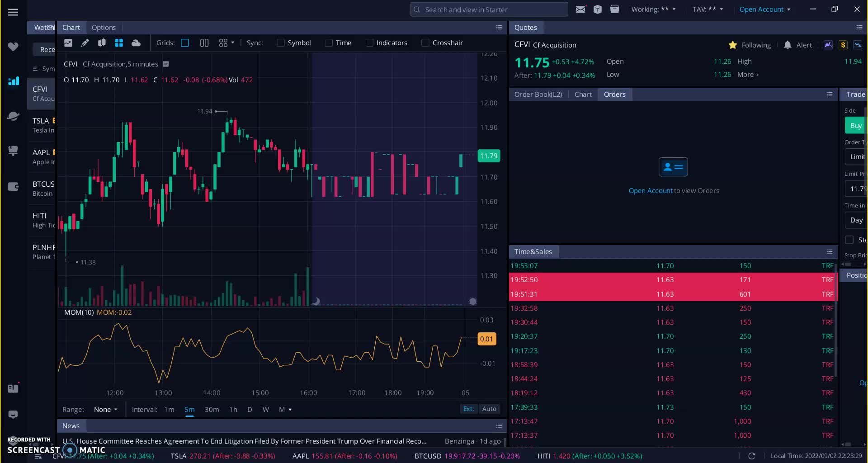Viewport: 868px width, 463px height.
Task: Click the pencil drawing tool icon
Action: pyautogui.click(x=85, y=43)
